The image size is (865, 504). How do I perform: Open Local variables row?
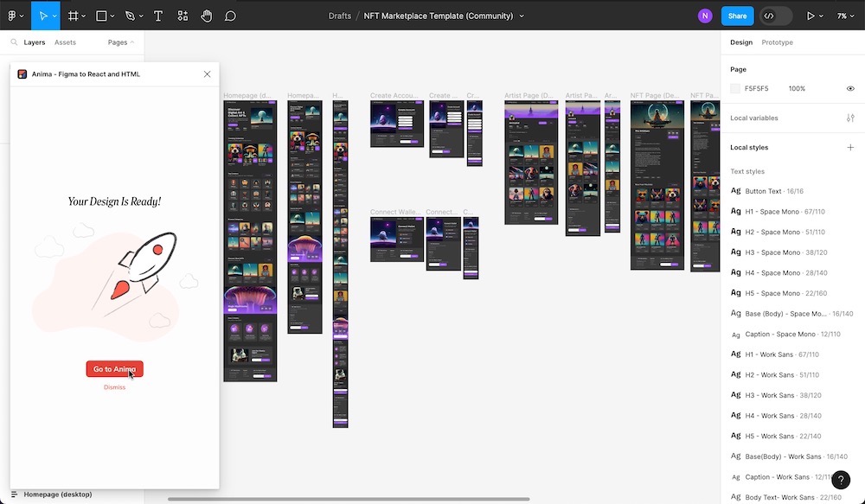[792, 118]
